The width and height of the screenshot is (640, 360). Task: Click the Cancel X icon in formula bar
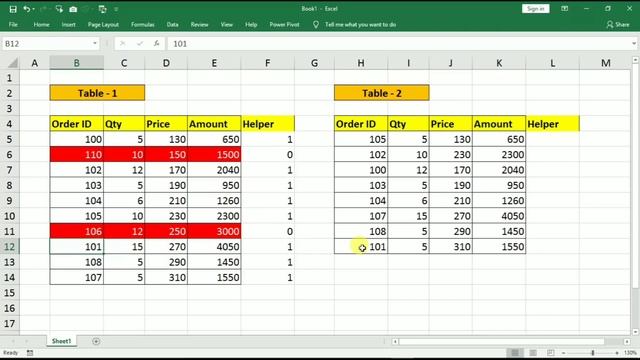[x=122, y=44]
